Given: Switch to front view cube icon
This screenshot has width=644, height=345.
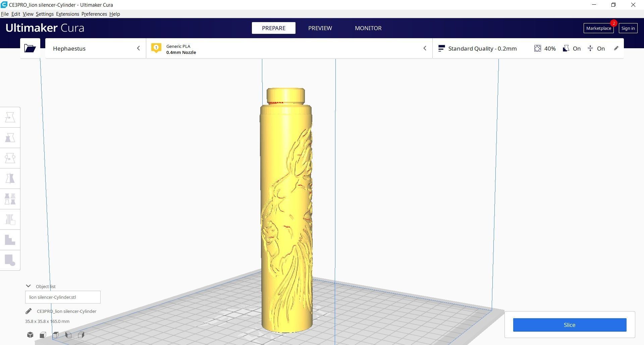Looking at the screenshot, I should coord(43,335).
